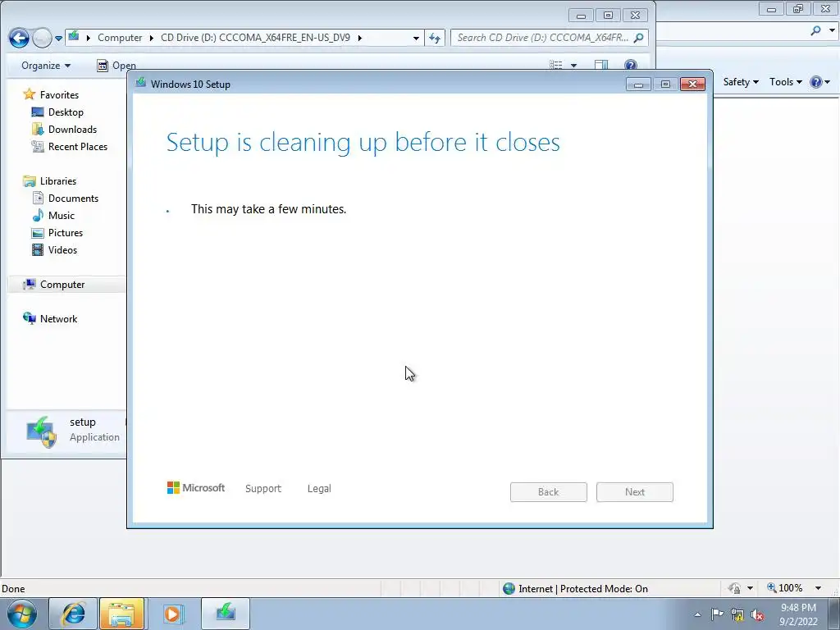Click Explorer's forward navigation arrow
The height and width of the screenshot is (630, 840).
(42, 38)
